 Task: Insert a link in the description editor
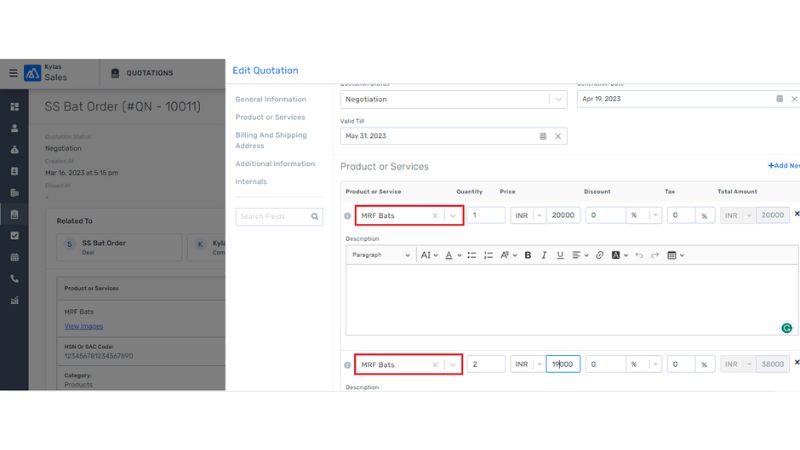(x=599, y=255)
